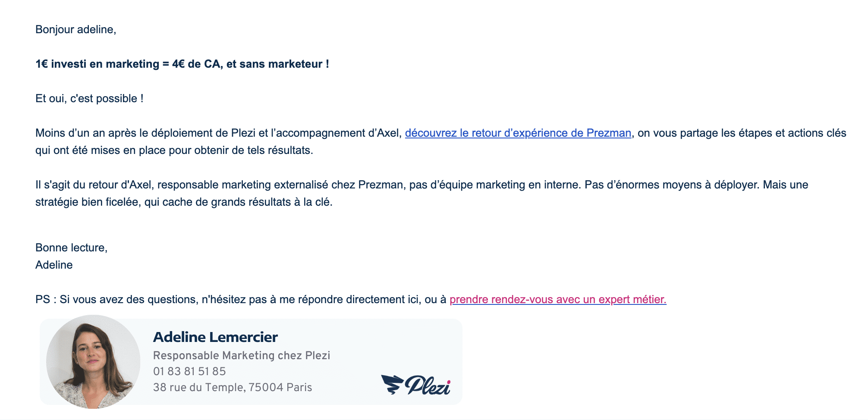Click the Responsable Marketing chez Plezi title
This screenshot has height=420, width=868.
click(242, 355)
